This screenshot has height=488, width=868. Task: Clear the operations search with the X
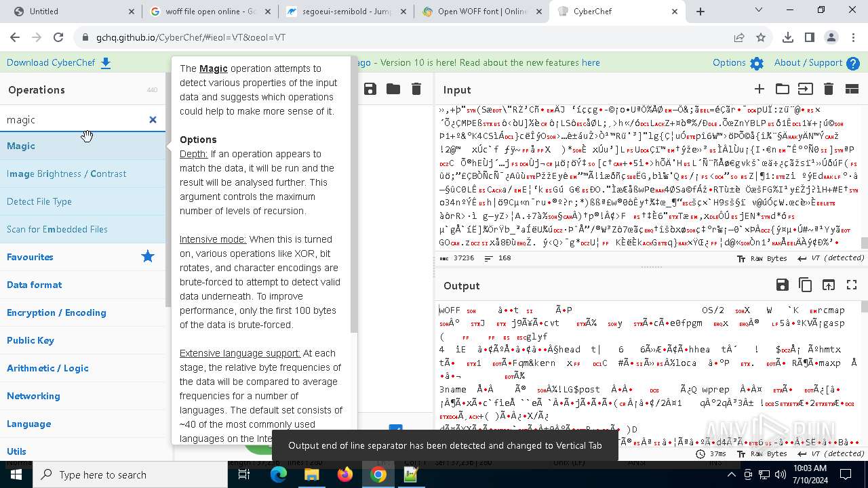[153, 120]
